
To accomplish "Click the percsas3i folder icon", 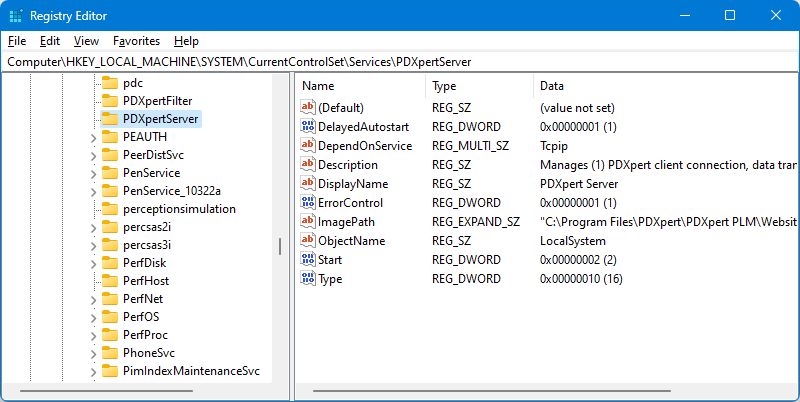I will (x=110, y=245).
